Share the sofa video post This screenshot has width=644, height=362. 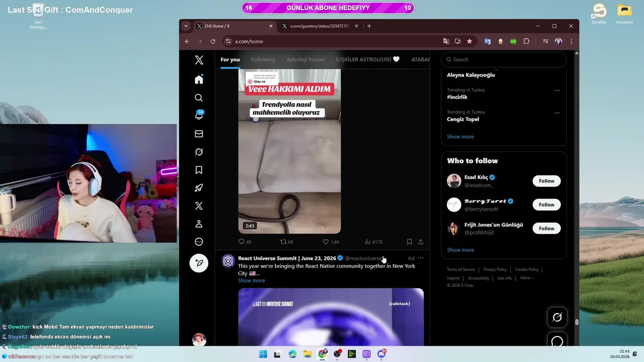click(x=421, y=242)
